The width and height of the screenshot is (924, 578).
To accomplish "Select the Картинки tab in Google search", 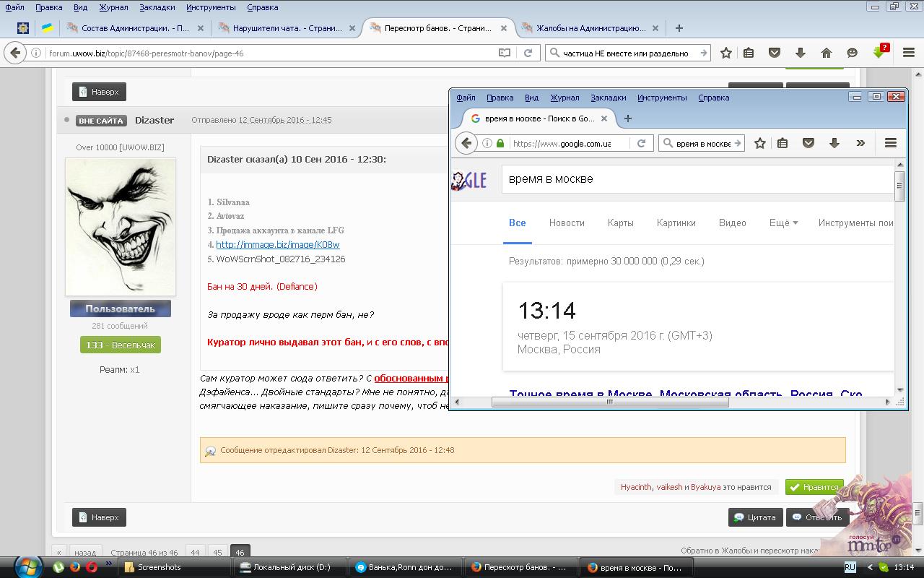I will (676, 223).
